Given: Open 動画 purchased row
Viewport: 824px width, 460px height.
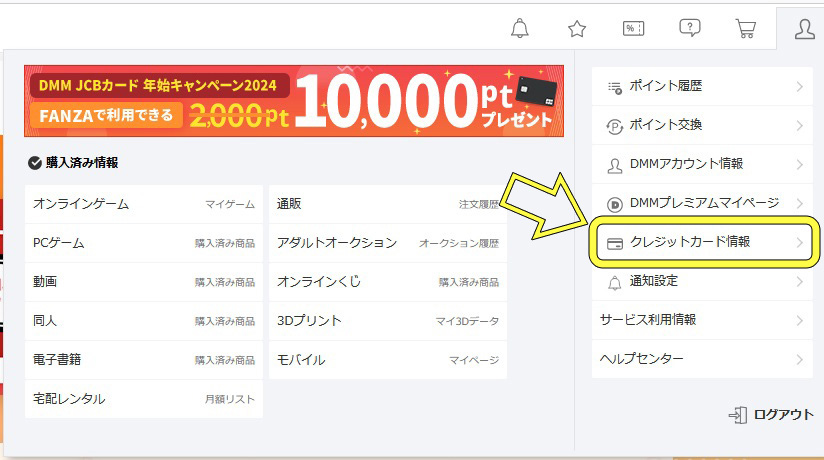Looking at the screenshot, I should [143, 282].
